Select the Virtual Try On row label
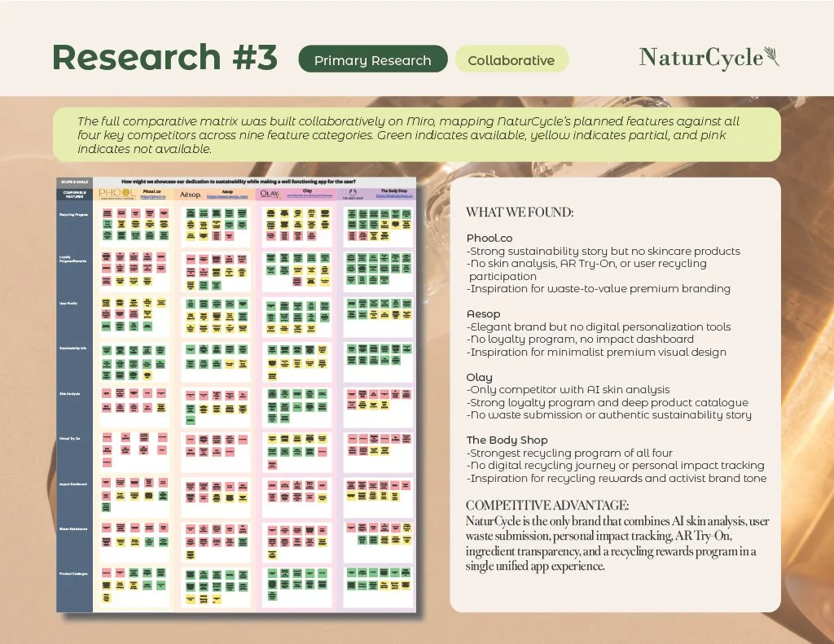This screenshot has width=834, height=644. (x=70, y=439)
